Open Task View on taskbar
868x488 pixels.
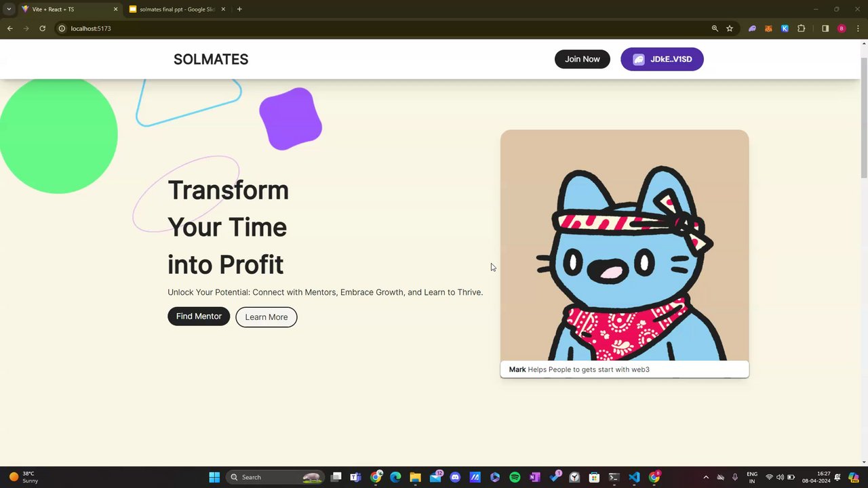(x=336, y=477)
